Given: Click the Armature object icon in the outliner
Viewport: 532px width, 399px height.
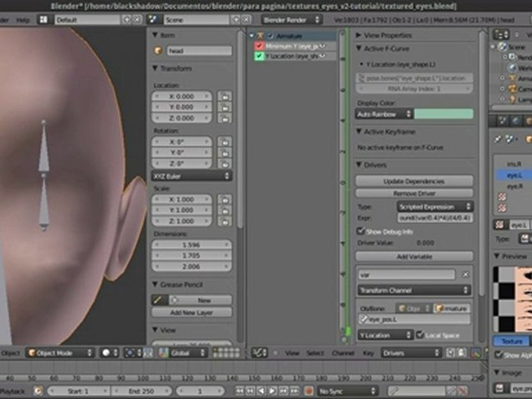Looking at the screenshot, I should tap(512, 78).
